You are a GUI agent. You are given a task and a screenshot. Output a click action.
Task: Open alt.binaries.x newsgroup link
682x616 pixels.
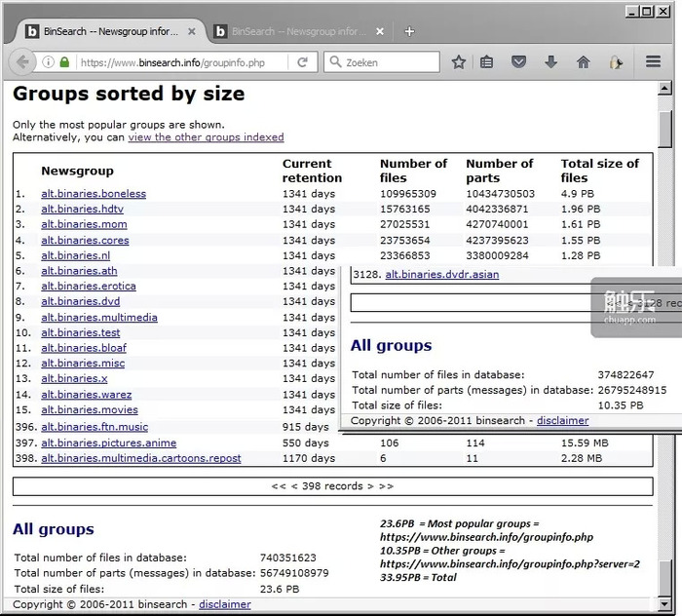click(74, 378)
